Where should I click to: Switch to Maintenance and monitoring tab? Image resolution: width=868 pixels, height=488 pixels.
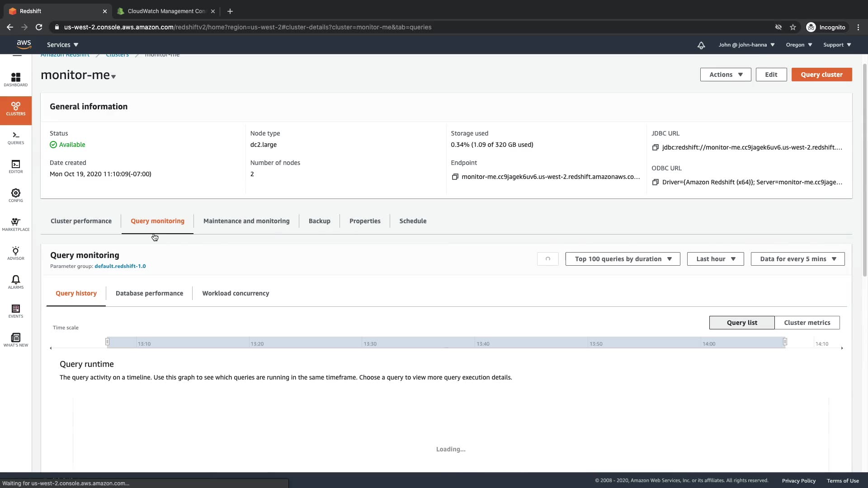coord(246,221)
